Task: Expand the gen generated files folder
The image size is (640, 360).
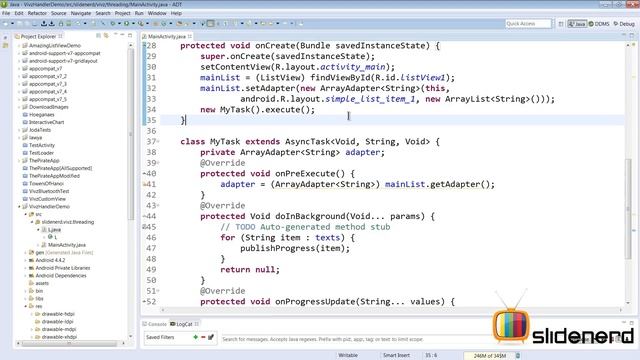Action: (x=26, y=253)
